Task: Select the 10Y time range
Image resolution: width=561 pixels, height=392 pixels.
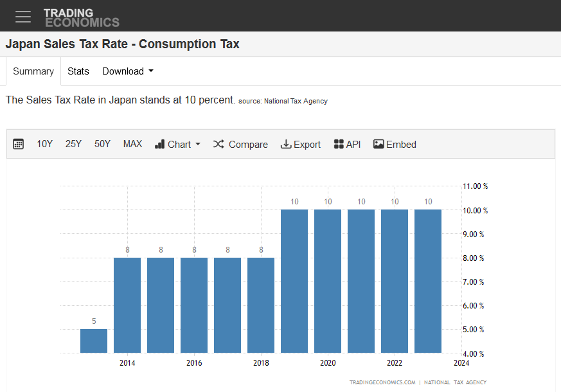Action: [x=45, y=144]
